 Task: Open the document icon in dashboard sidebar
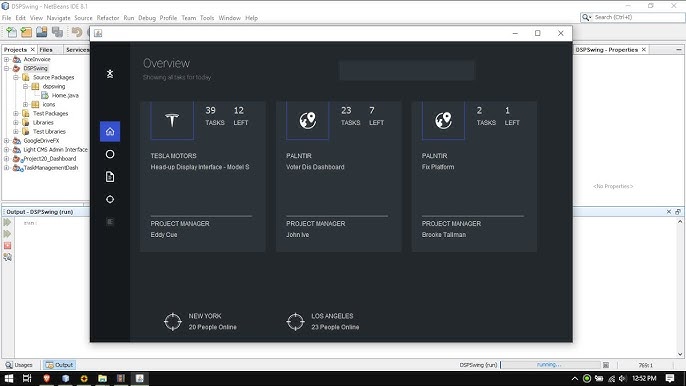[110, 177]
